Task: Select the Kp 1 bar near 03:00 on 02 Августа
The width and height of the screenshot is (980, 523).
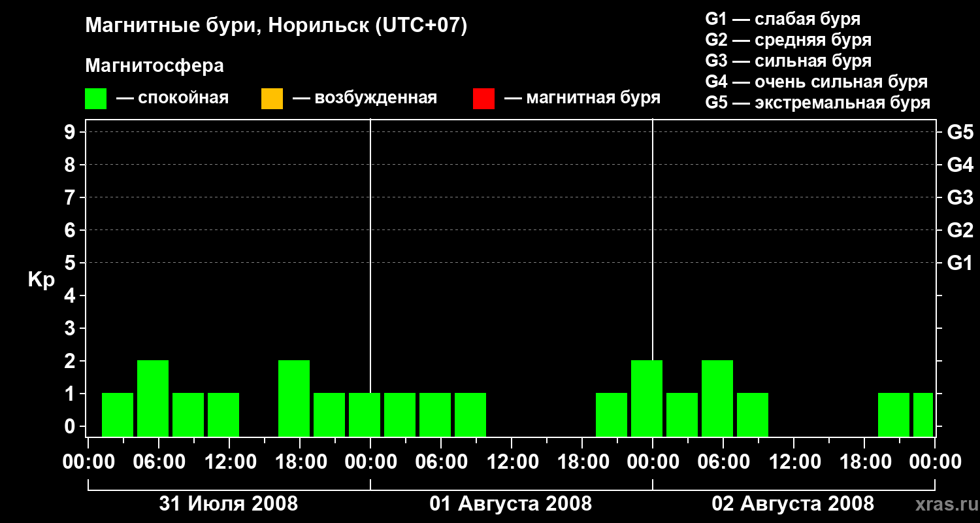Action: pyautogui.click(x=682, y=414)
